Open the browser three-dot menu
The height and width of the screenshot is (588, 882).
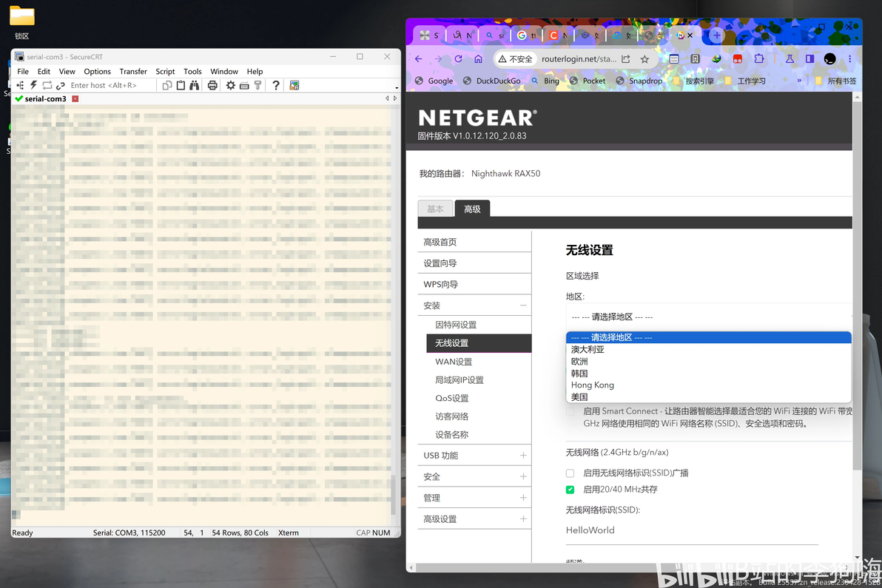849,59
